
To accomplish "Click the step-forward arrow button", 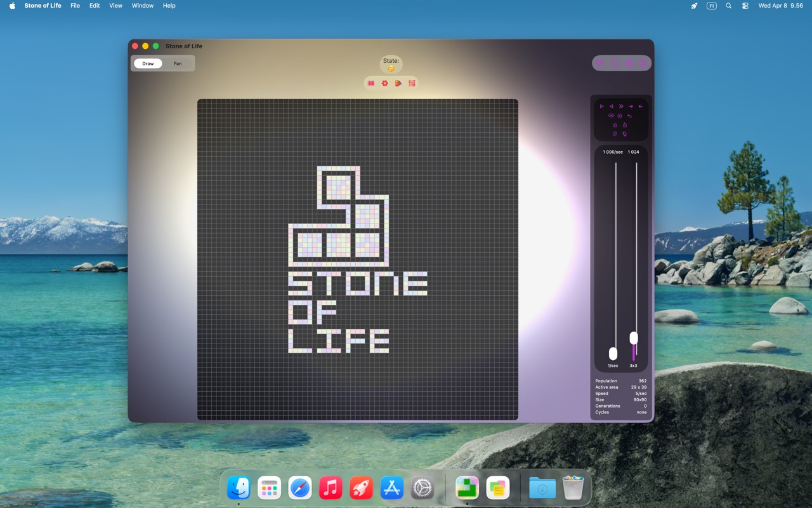I will tap(631, 106).
